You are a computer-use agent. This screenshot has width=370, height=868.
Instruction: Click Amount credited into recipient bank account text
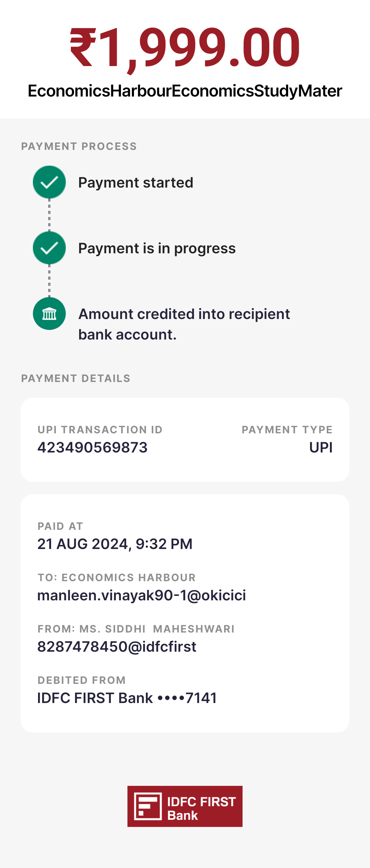click(x=184, y=324)
